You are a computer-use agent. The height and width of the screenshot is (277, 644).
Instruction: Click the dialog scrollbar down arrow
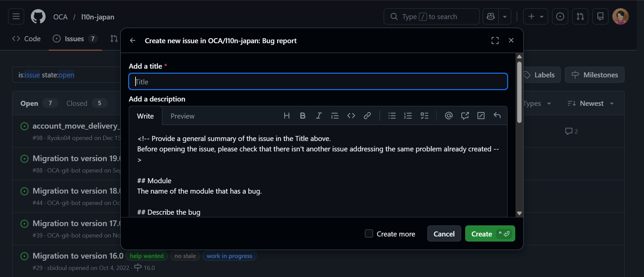coord(519,213)
